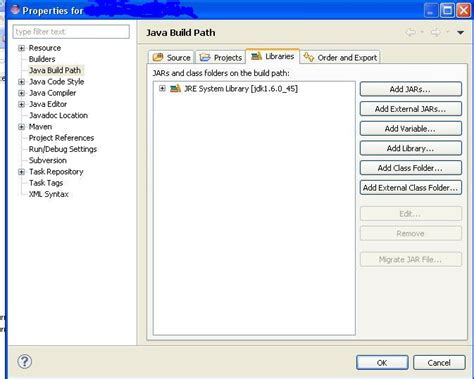Screen dimensions: 474x379
Task: Click Add External Class Folder... button
Action: coord(411,188)
